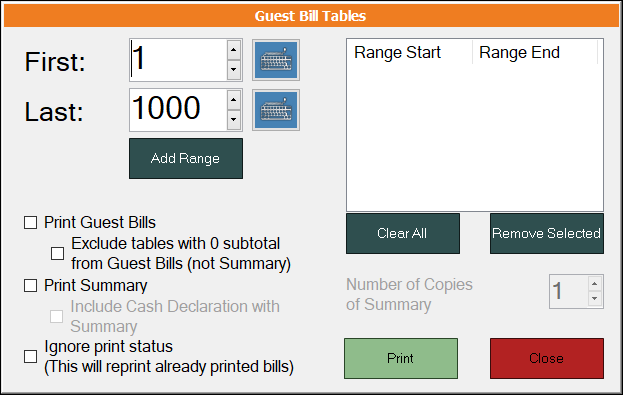The width and height of the screenshot is (623, 395).
Task: Click the Add Range button
Action: coord(186,159)
